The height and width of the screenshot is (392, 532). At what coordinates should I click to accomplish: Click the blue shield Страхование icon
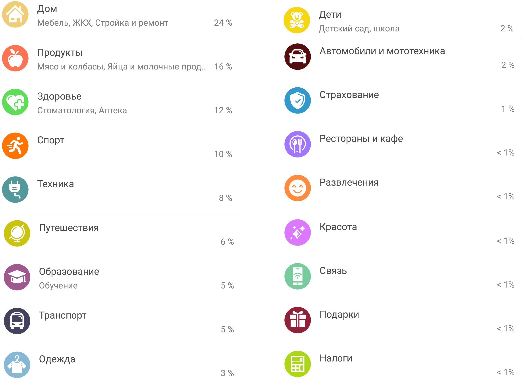[297, 100]
